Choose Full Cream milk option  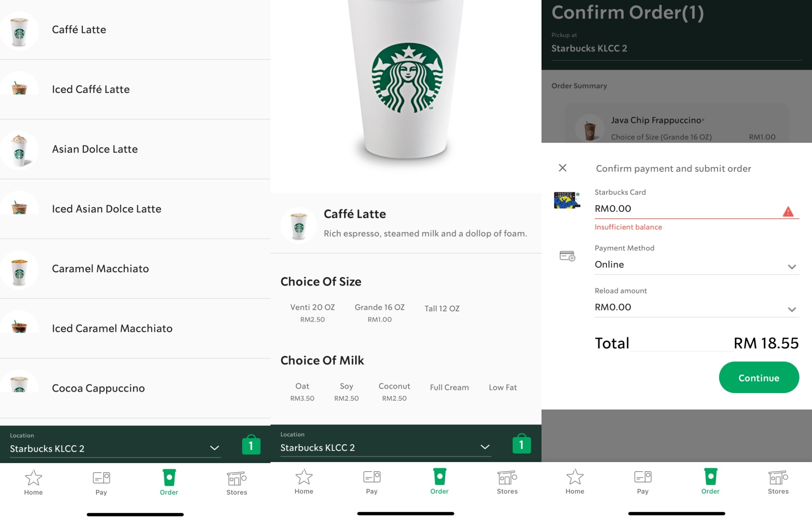click(x=450, y=387)
